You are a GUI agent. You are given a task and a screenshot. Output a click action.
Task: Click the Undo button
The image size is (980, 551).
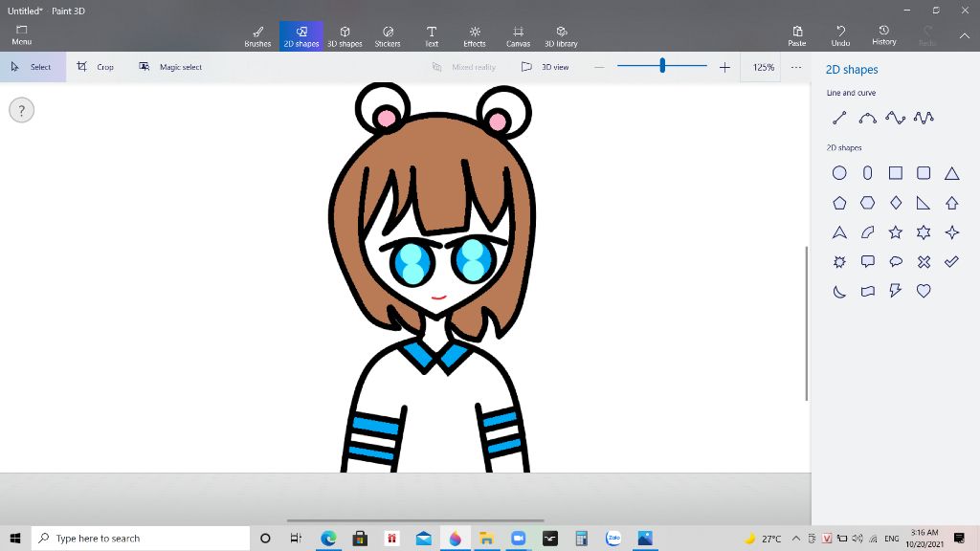click(x=840, y=36)
